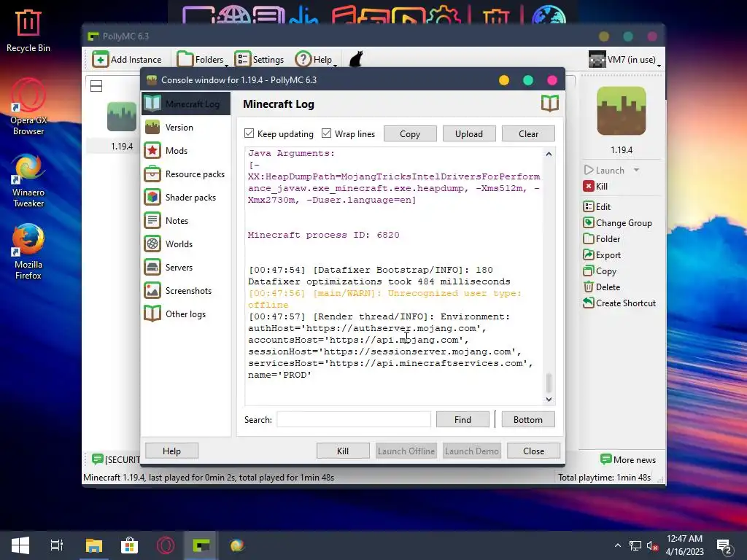
Task: Click the large 1.19.4 grass block icon
Action: (622, 111)
